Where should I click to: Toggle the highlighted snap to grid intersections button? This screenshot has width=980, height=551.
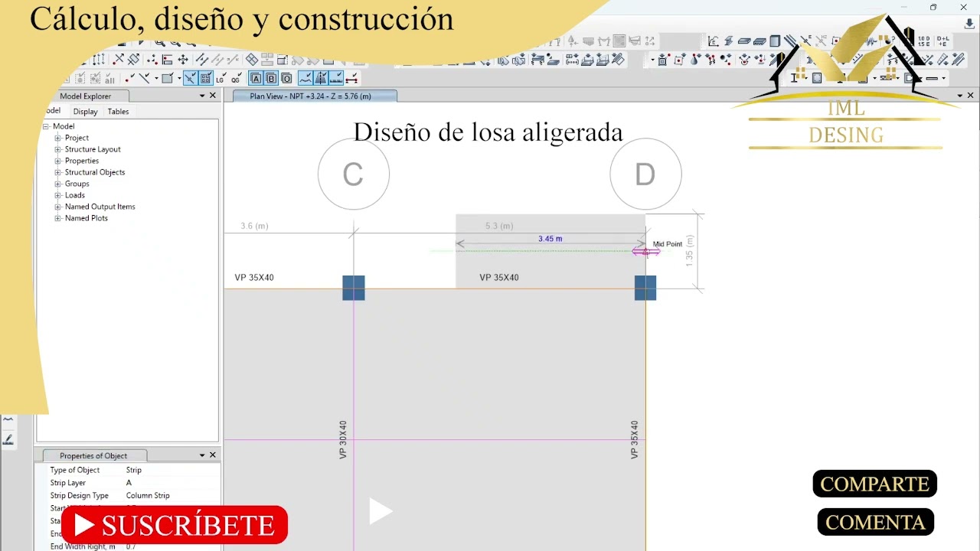point(205,78)
